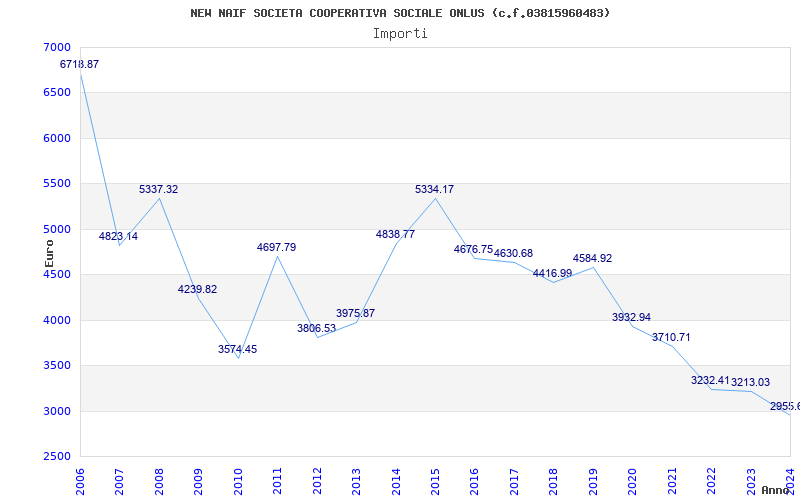800x500 pixels.
Task: Click the 2014 year axis label
Action: pos(396,482)
